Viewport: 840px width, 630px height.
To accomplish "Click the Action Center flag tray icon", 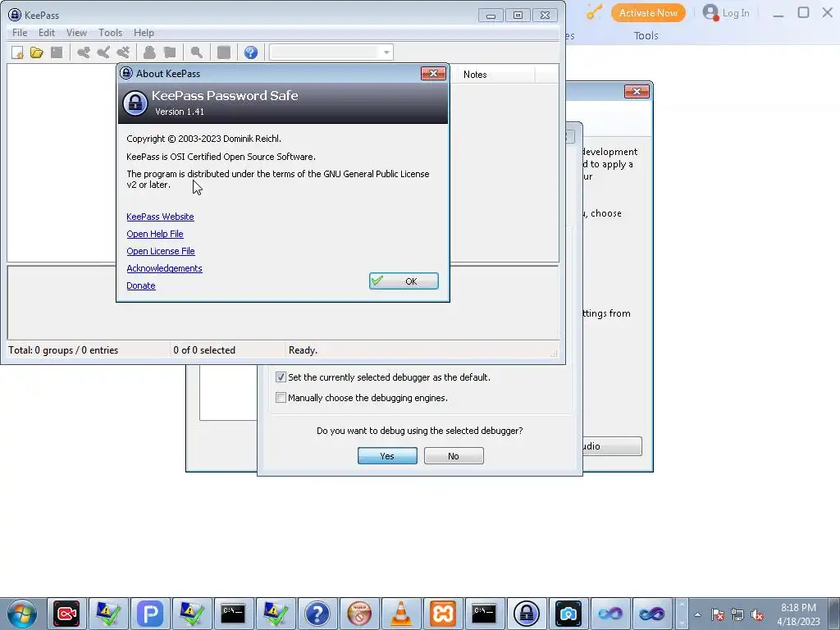I will coord(718,614).
